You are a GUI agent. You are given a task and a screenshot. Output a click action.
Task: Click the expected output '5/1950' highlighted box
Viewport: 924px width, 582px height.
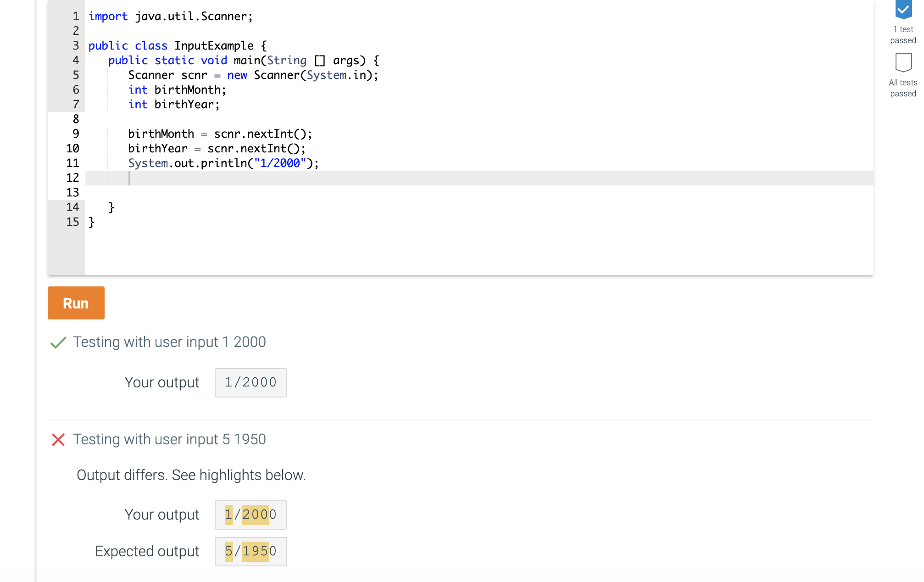coord(251,551)
